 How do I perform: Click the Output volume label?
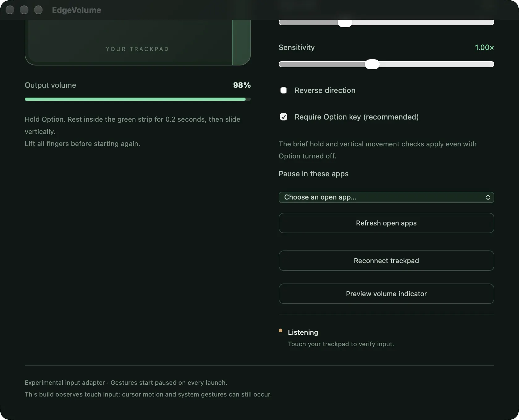click(50, 85)
